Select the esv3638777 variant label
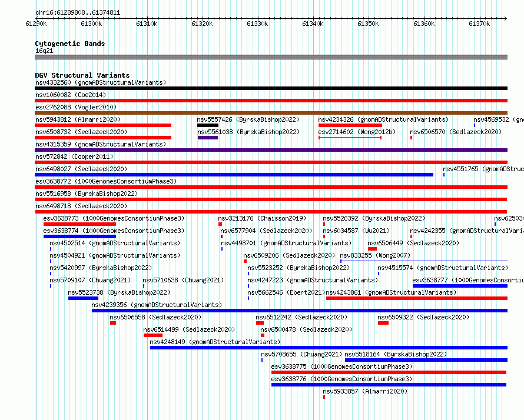Viewport: 524px width, 420px height. point(468,280)
